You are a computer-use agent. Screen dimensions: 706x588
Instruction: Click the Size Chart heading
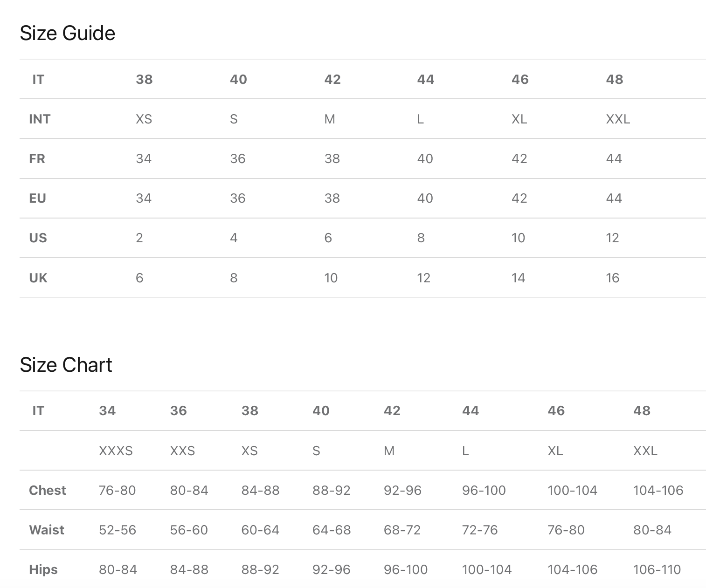point(66,365)
